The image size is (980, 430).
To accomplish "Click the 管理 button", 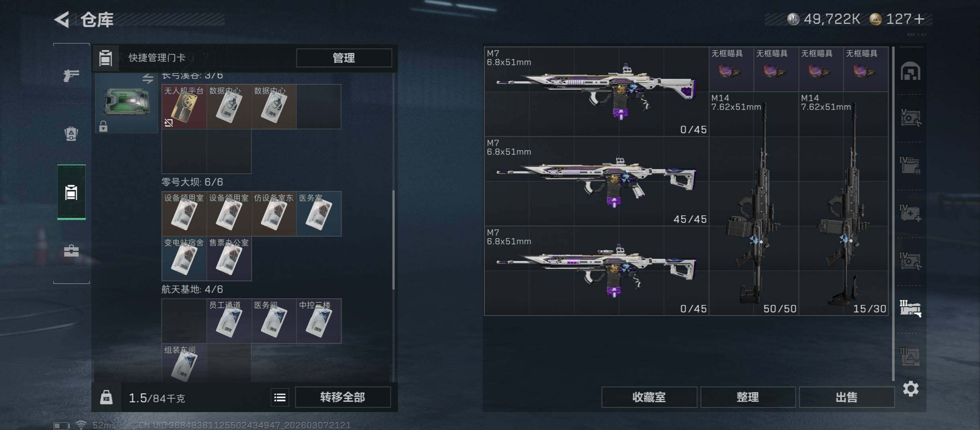I will tap(344, 58).
